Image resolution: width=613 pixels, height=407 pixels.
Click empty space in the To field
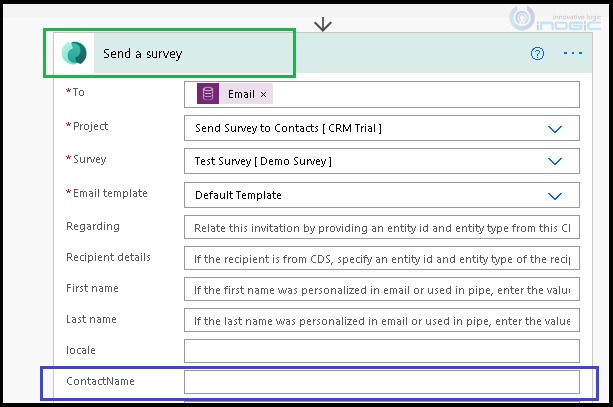420,94
